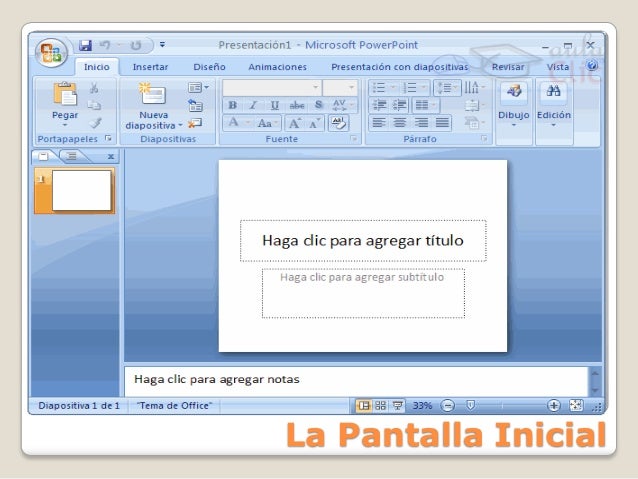Click the Save floppy disk icon
The width and height of the screenshot is (638, 479).
click(85, 45)
